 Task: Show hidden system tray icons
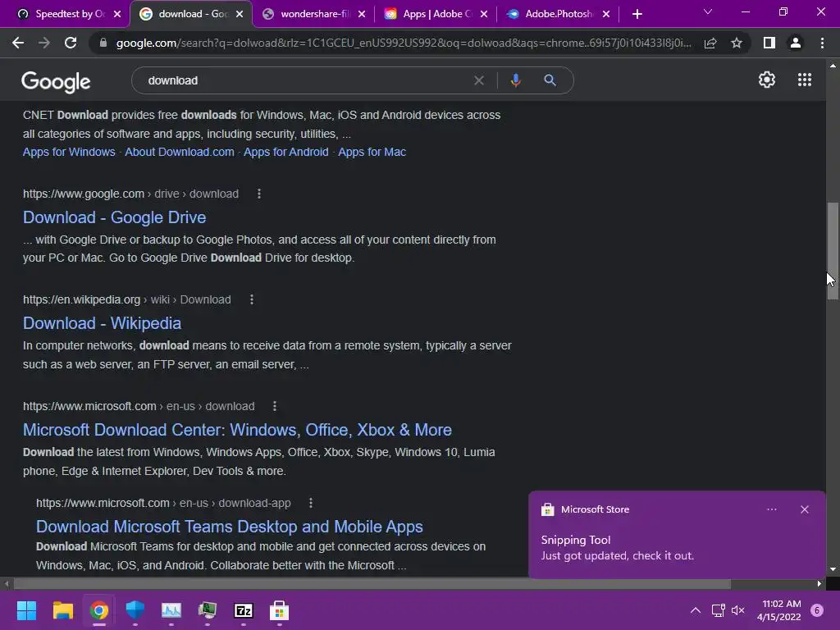(696, 610)
